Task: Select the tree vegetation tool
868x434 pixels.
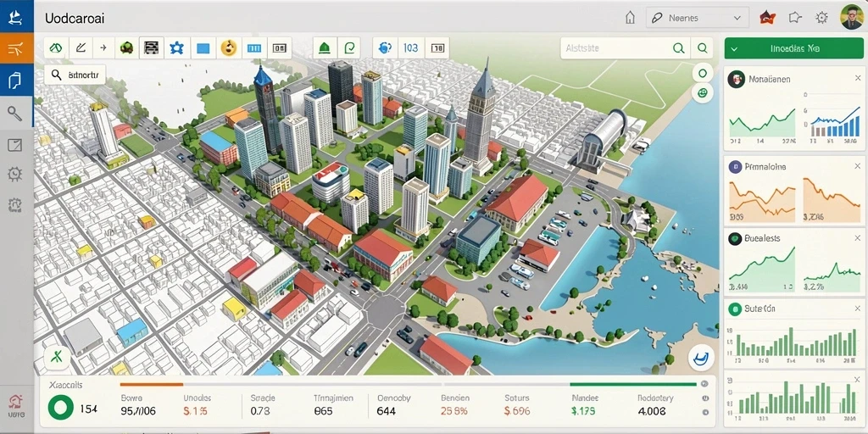Action: (127, 48)
